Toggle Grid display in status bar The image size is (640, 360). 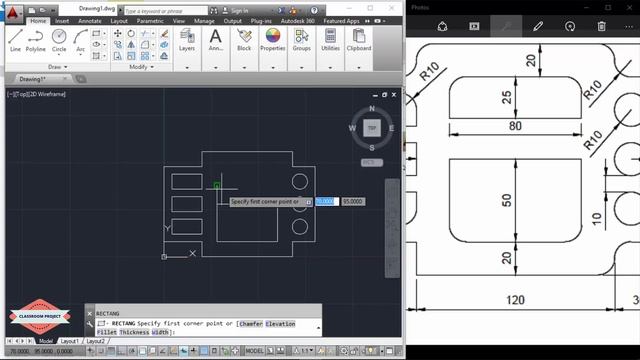click(111, 351)
